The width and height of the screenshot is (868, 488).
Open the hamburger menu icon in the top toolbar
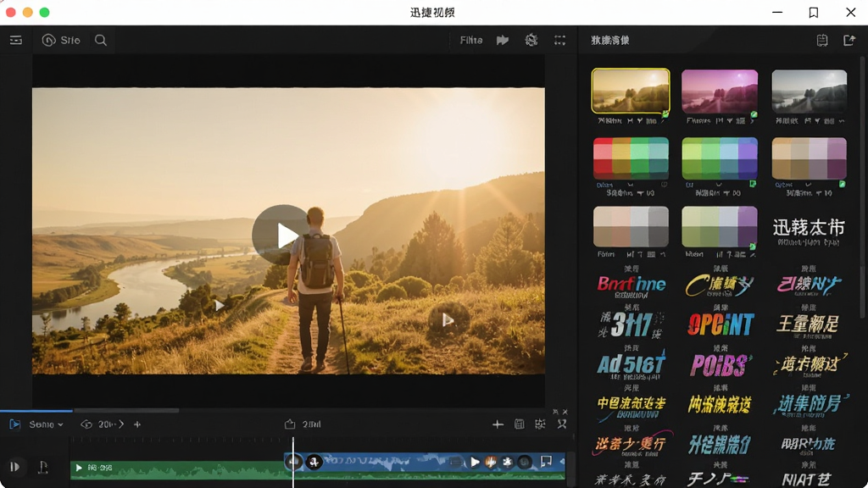click(x=15, y=41)
